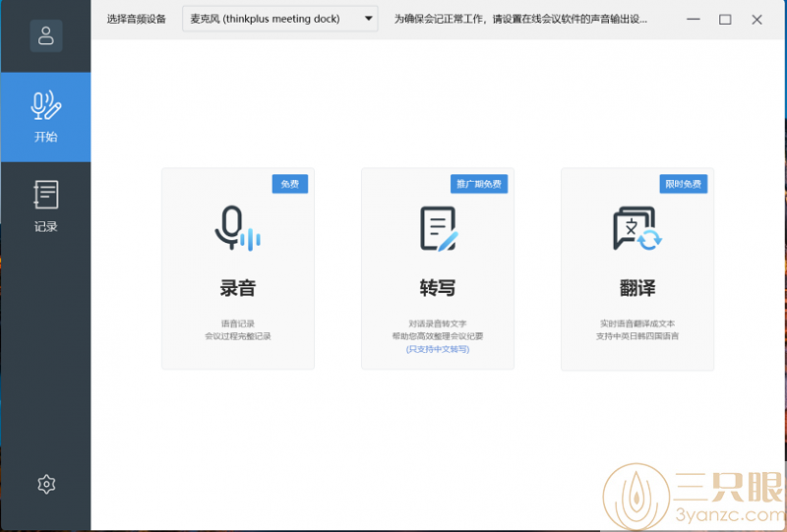787x532 pixels.
Task: Open settings via the gear icon
Action: coord(46,485)
